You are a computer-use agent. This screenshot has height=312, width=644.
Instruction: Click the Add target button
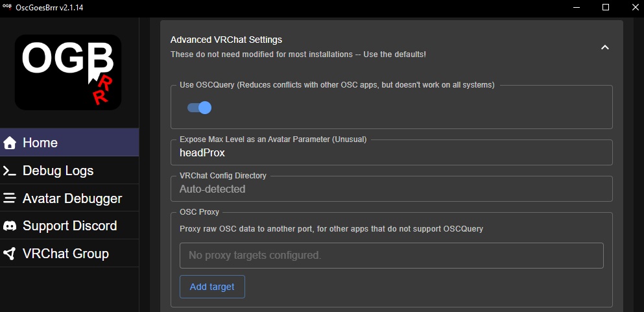click(x=212, y=287)
